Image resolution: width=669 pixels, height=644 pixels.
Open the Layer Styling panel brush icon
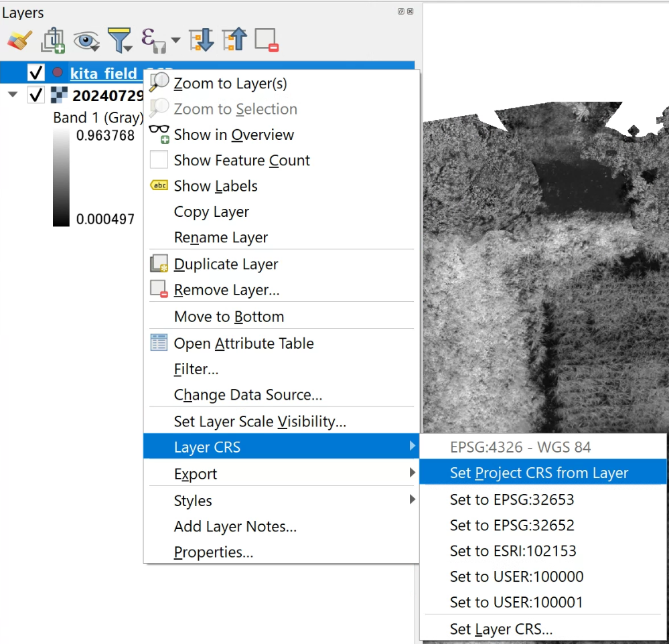[19, 41]
